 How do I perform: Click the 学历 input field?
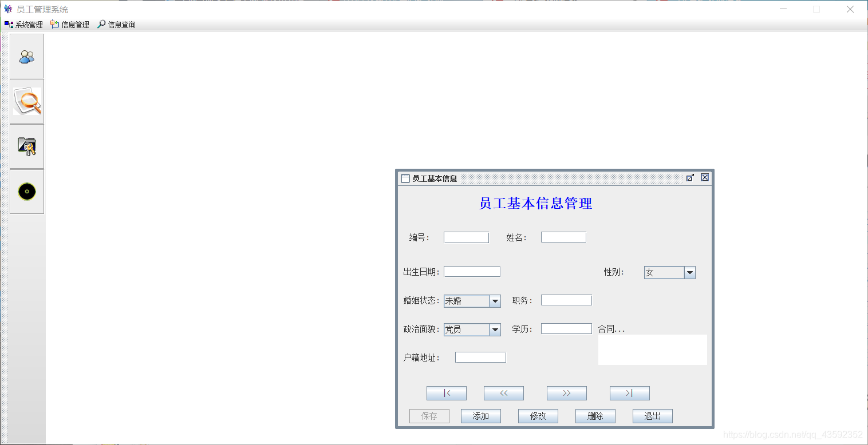(x=566, y=329)
